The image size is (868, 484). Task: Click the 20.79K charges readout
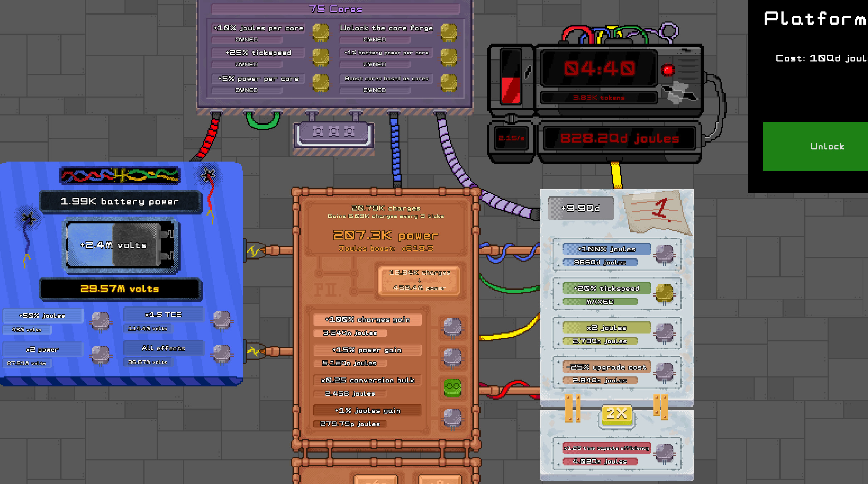coord(386,208)
